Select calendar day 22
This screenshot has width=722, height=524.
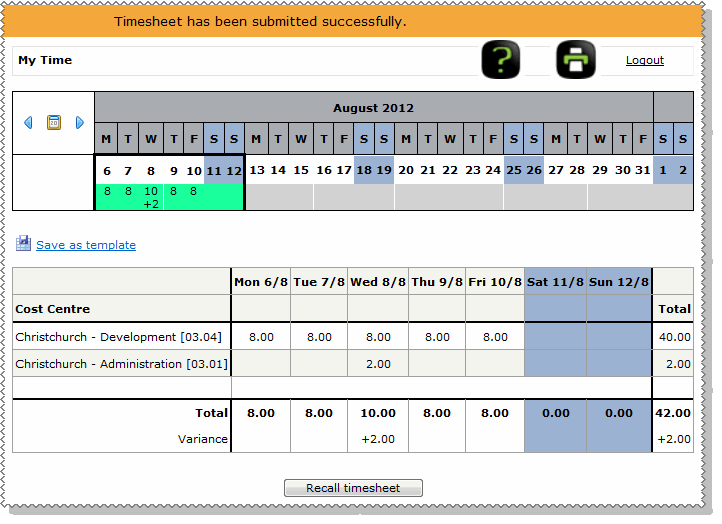(450, 170)
